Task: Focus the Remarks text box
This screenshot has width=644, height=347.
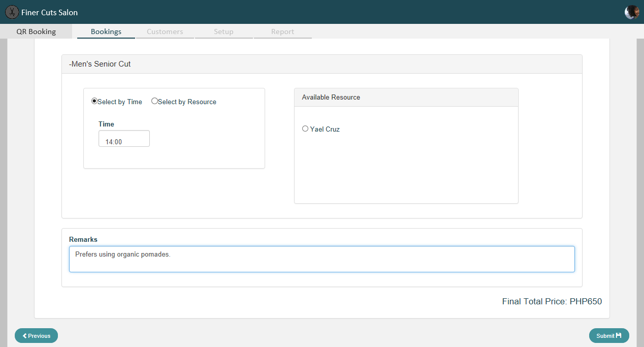Action: coord(322,259)
